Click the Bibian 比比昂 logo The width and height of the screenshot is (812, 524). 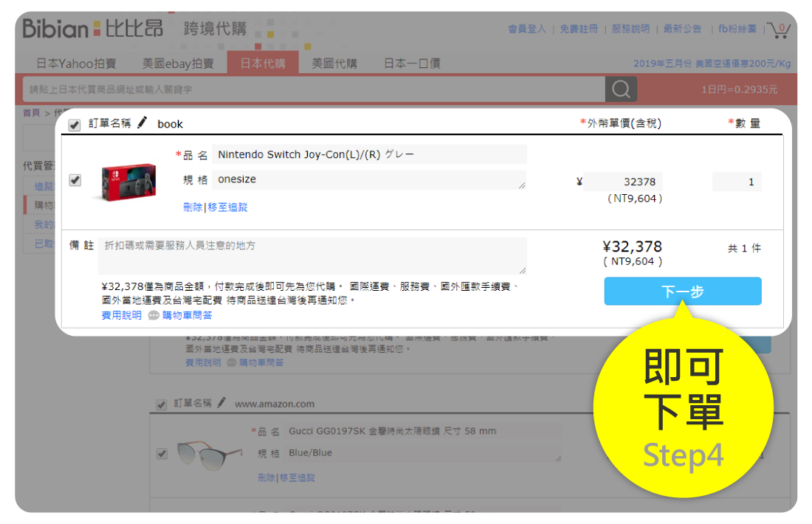(x=93, y=28)
